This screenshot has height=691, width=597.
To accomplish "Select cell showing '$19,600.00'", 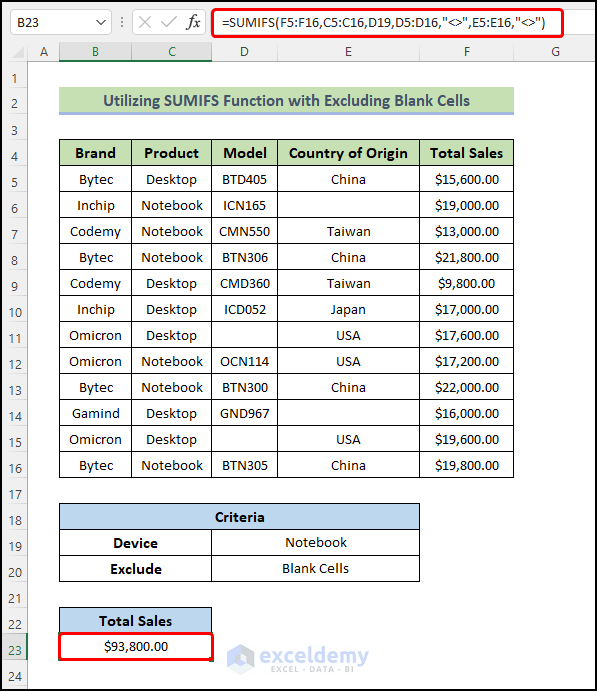I will (x=467, y=439).
